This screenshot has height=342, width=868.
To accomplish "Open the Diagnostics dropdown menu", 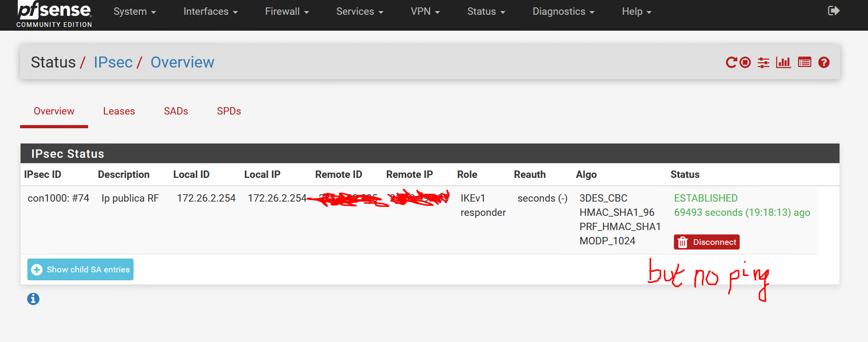I will click(x=564, y=12).
